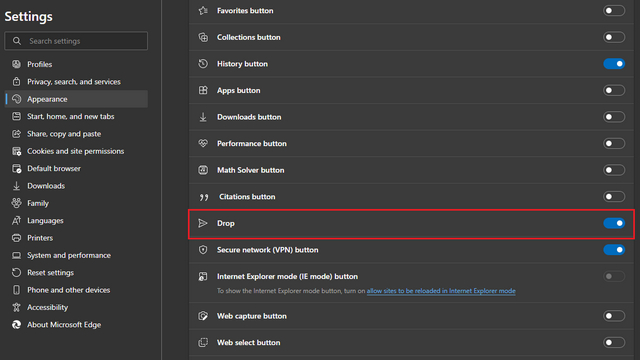
Task: Select System and performance
Action: (76, 255)
